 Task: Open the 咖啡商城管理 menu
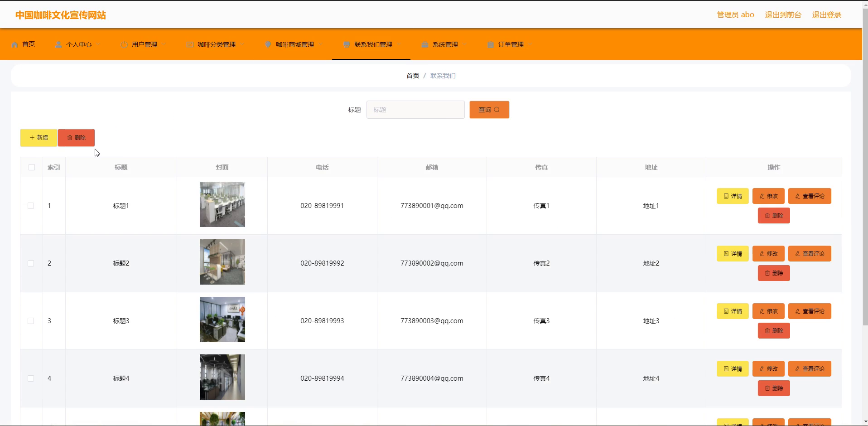(x=294, y=44)
